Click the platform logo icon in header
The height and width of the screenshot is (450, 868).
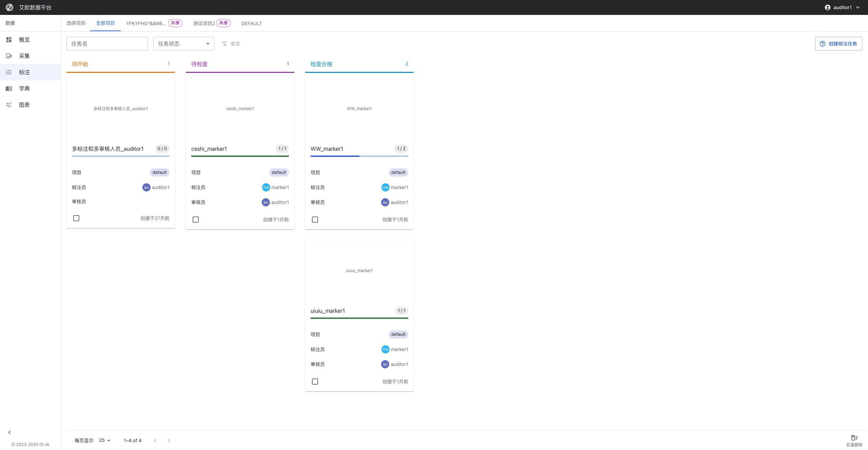click(9, 7)
